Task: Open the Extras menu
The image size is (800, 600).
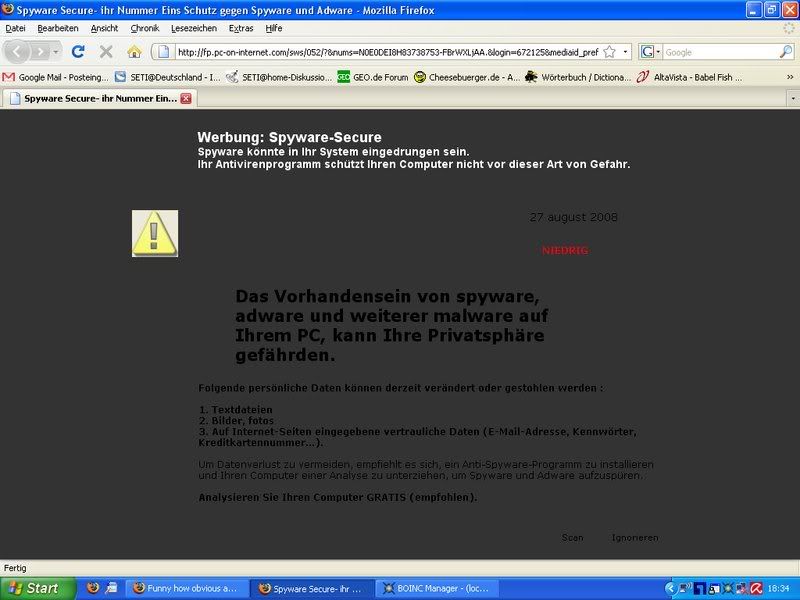Action: pyautogui.click(x=241, y=28)
